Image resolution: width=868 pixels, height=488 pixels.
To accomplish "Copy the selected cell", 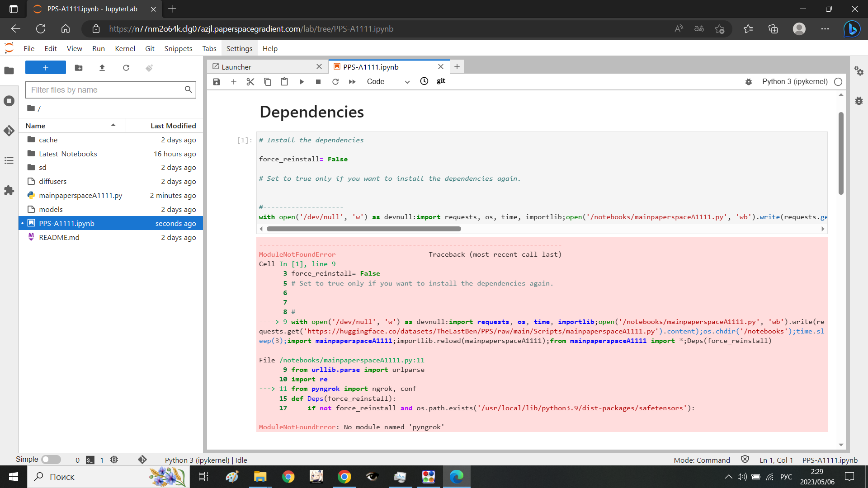I will coord(268,82).
